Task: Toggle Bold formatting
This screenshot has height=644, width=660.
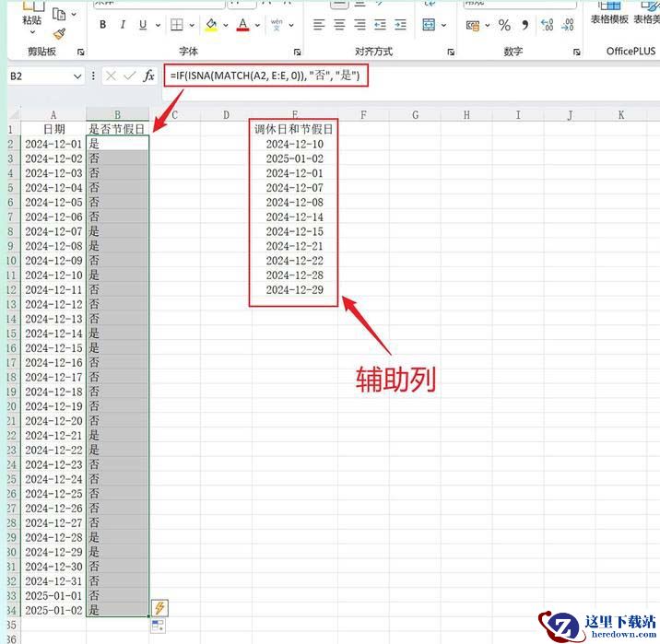Action: click(x=102, y=25)
